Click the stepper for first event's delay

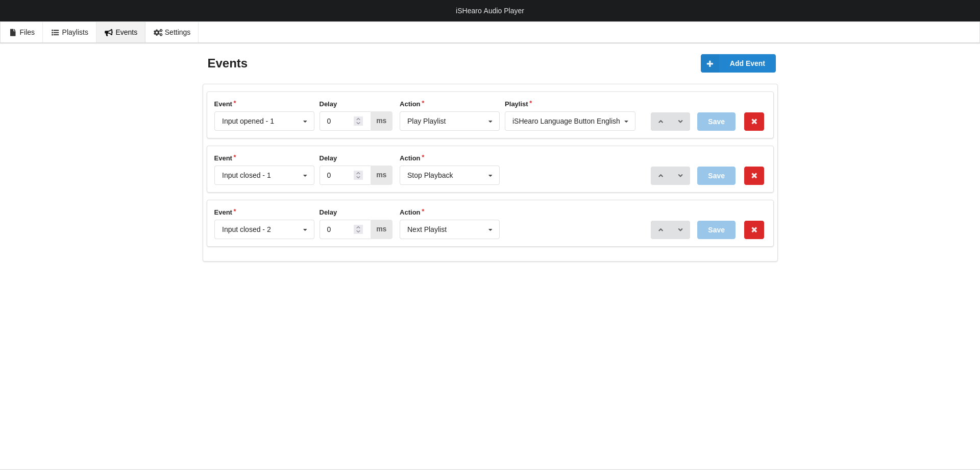358,121
